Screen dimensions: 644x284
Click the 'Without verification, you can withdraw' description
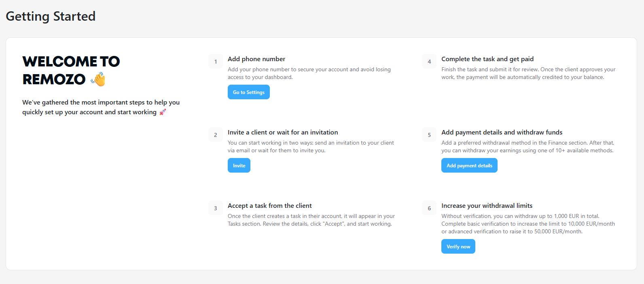pos(528,224)
